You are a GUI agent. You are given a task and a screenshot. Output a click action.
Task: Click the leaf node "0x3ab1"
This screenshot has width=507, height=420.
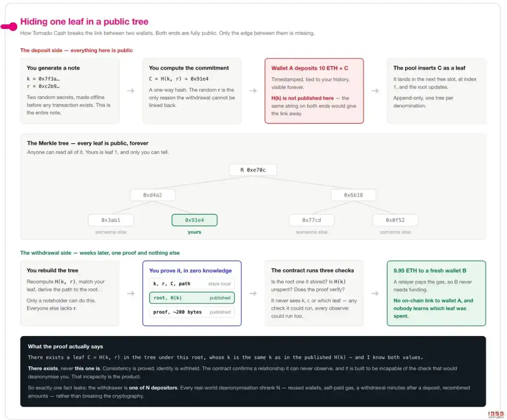pyautogui.click(x=111, y=220)
